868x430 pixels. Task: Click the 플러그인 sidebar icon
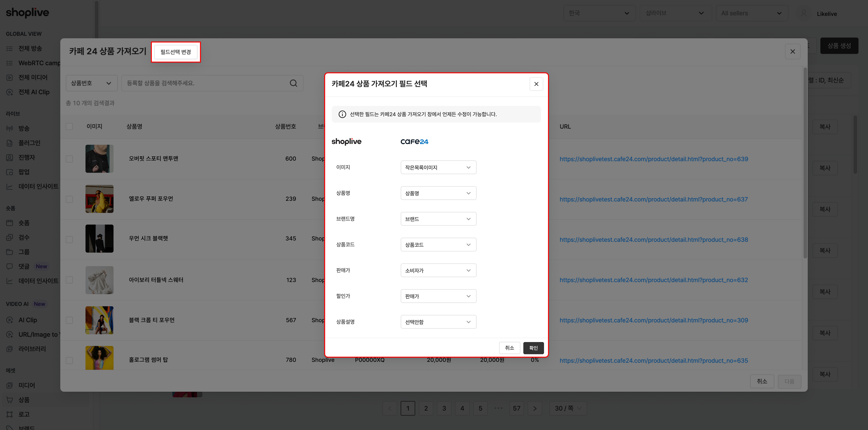[9, 143]
